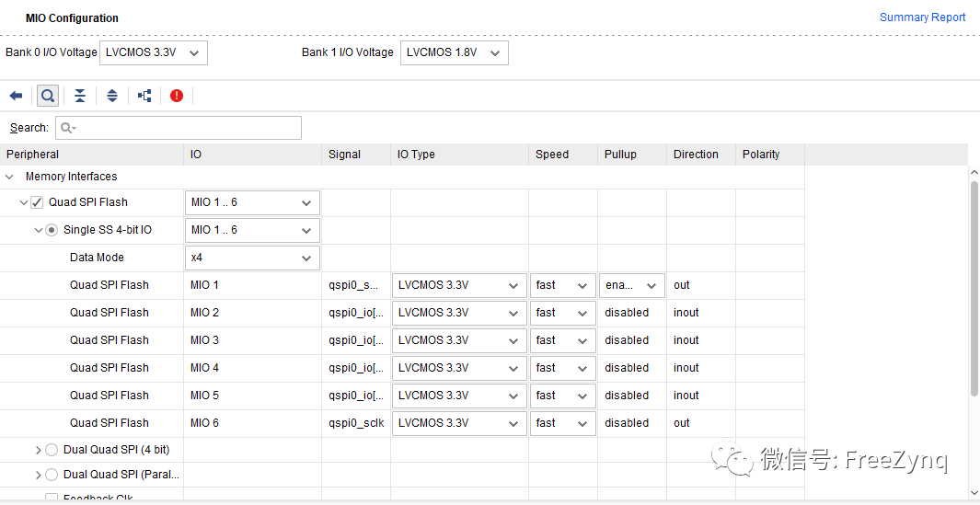The image size is (980, 505).
Task: Click the magnifier icon inside Search field
Action: pyautogui.click(x=67, y=128)
